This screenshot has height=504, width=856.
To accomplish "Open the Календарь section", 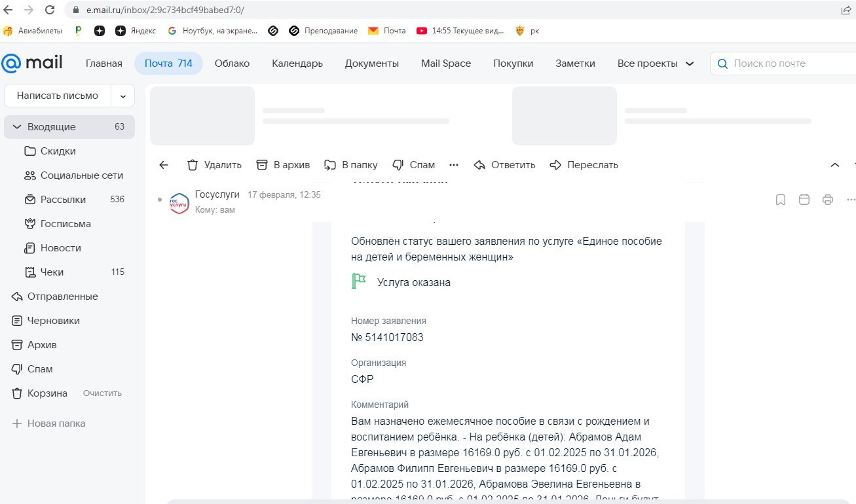I will click(x=297, y=63).
